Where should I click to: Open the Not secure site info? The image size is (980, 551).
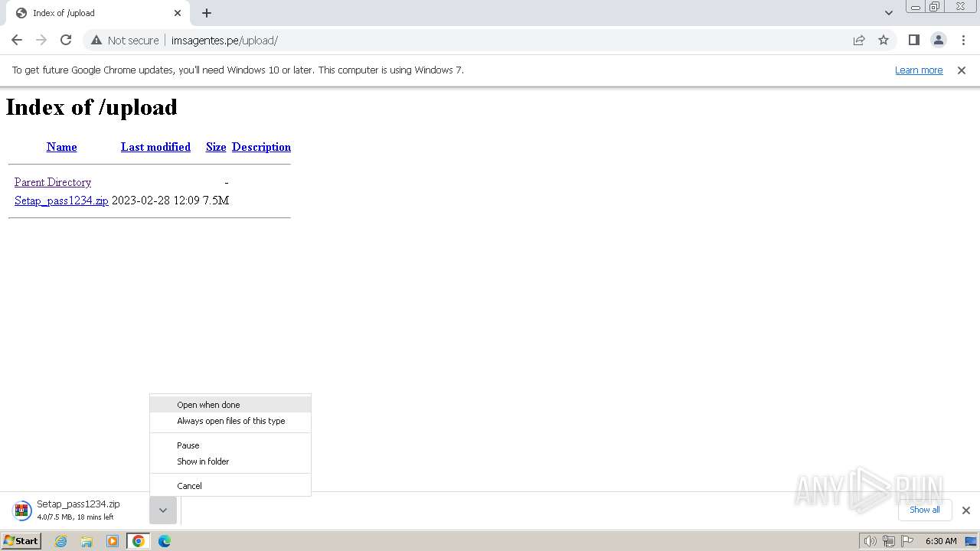pos(125,40)
